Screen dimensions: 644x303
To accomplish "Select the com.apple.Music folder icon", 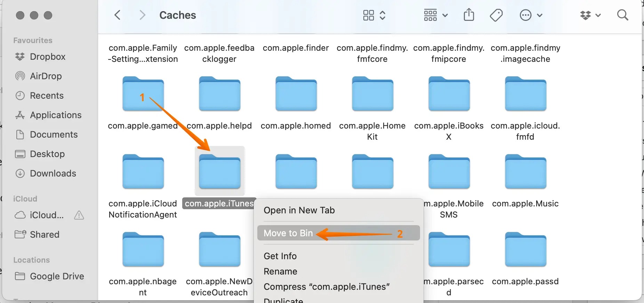I will tap(525, 172).
